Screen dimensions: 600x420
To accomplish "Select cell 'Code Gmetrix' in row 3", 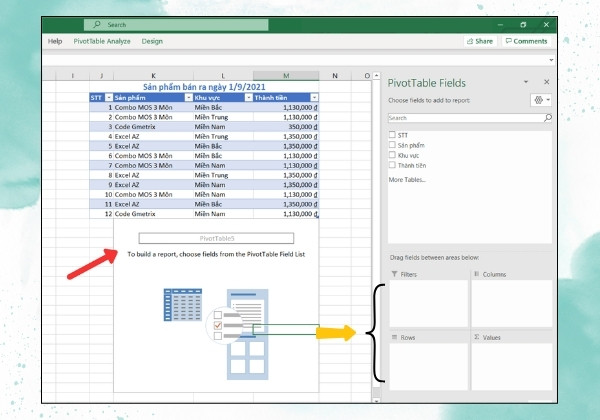I will coord(153,127).
